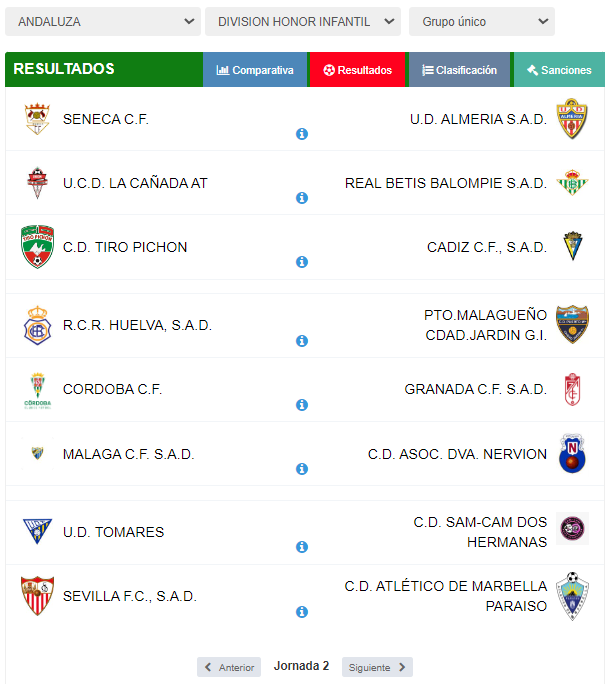This screenshot has width=611, height=684.
Task: Click the R.C.R. Huelva team crest
Action: [x=37, y=325]
